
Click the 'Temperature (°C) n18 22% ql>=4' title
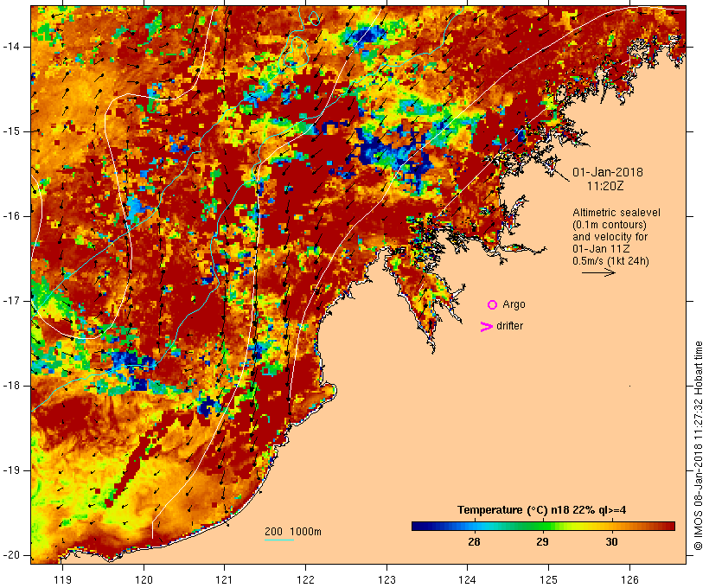(x=542, y=510)
